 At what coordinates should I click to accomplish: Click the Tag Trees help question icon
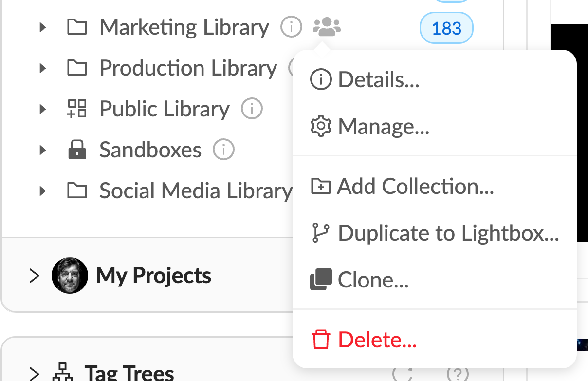click(458, 374)
